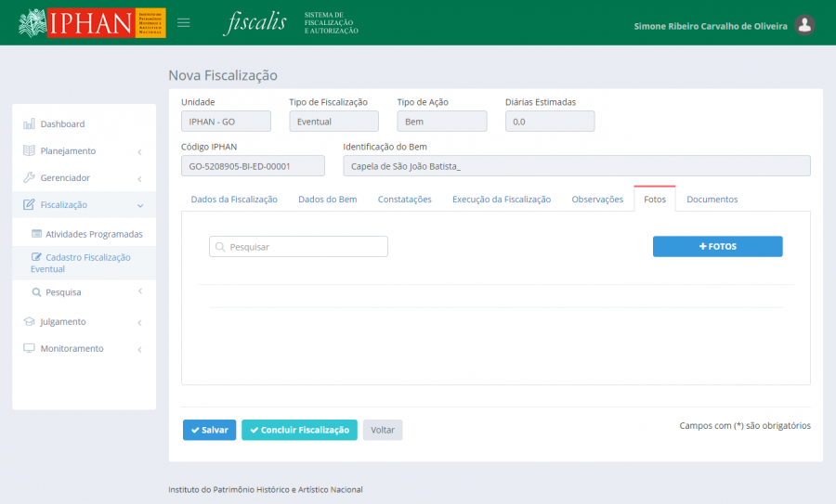
Task: Click Concluir Fiscalização button
Action: click(x=299, y=431)
